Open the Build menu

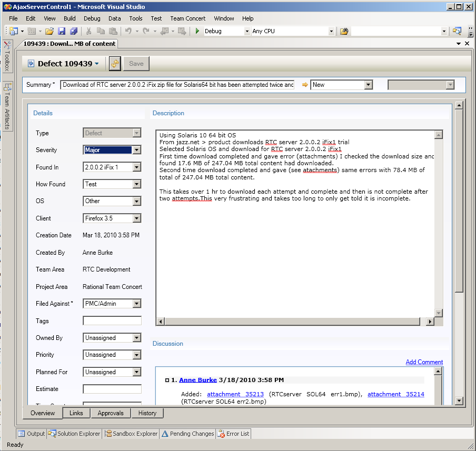(70, 18)
